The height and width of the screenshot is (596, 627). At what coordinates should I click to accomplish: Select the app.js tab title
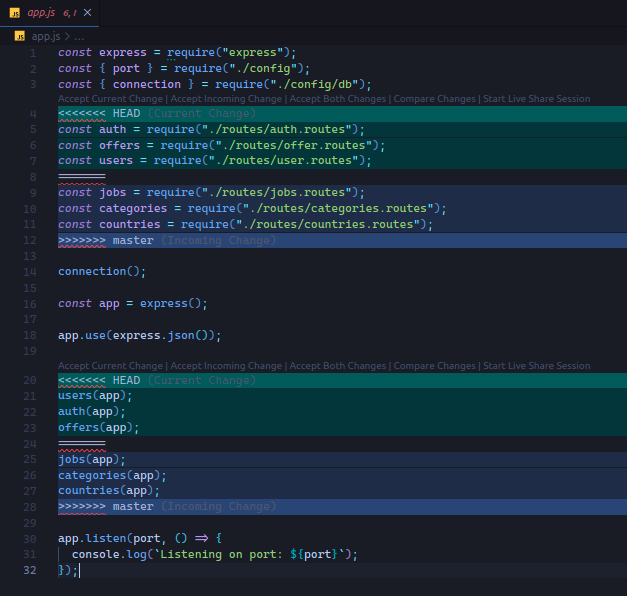click(x=41, y=13)
